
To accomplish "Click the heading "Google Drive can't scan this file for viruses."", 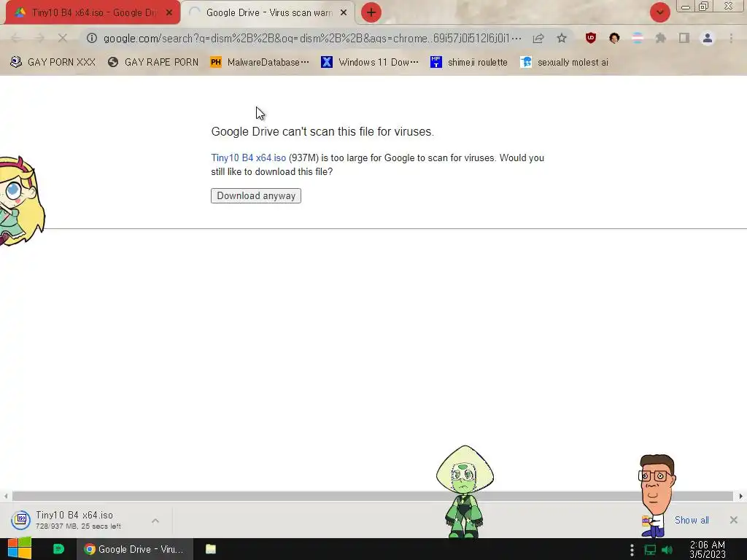I will pyautogui.click(x=322, y=131).
